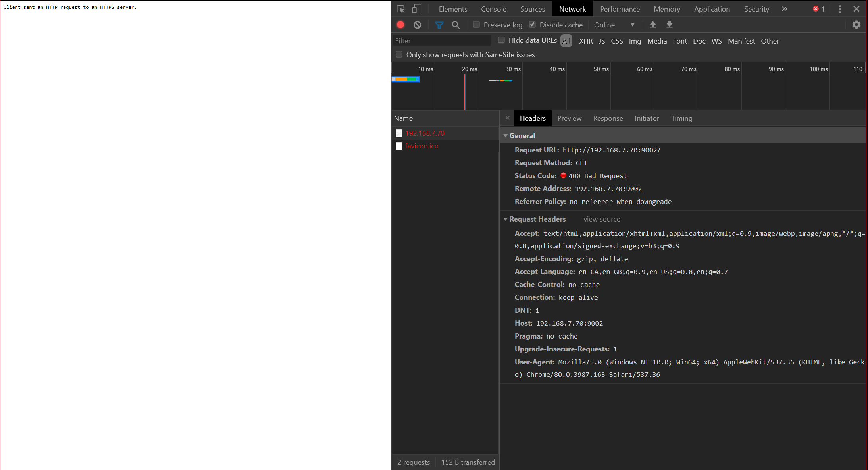Toggle the filter funnel icon
This screenshot has height=470, width=868.
pos(439,25)
